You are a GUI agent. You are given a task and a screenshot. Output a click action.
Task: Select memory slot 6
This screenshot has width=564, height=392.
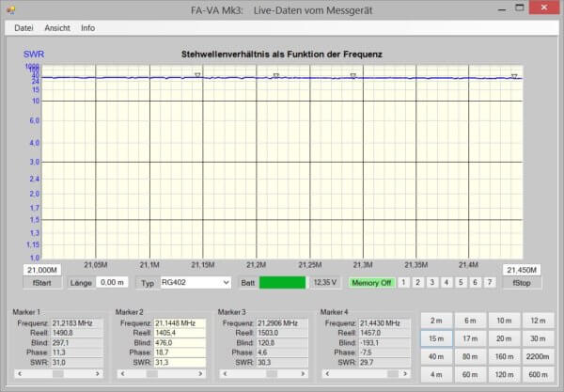click(x=475, y=283)
